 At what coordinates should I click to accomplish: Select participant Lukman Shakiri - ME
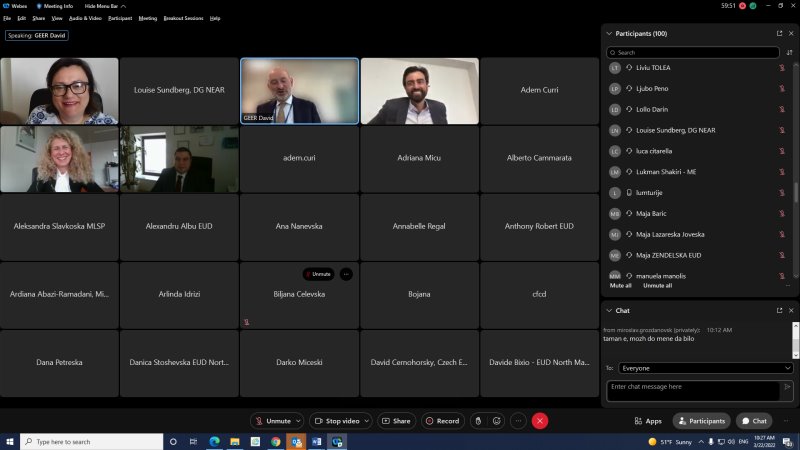click(x=697, y=172)
